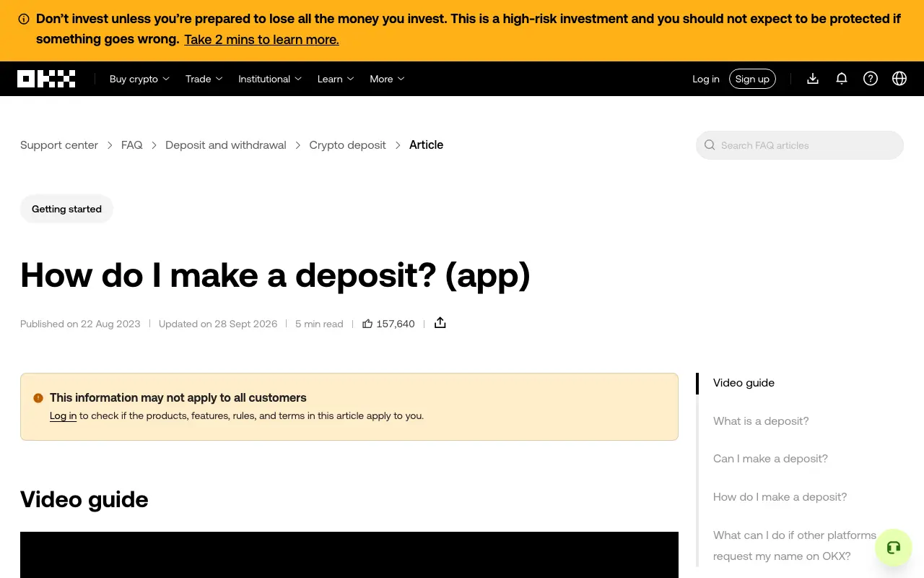Viewport: 924px width, 578px height.
Task: Expand the Buy crypto menu
Action: [x=139, y=79]
